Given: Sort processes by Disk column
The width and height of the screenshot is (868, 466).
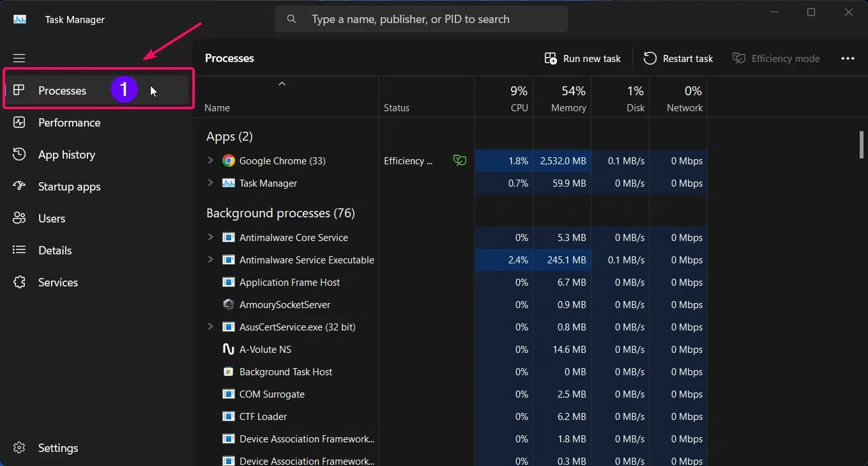Looking at the screenshot, I should [x=620, y=98].
